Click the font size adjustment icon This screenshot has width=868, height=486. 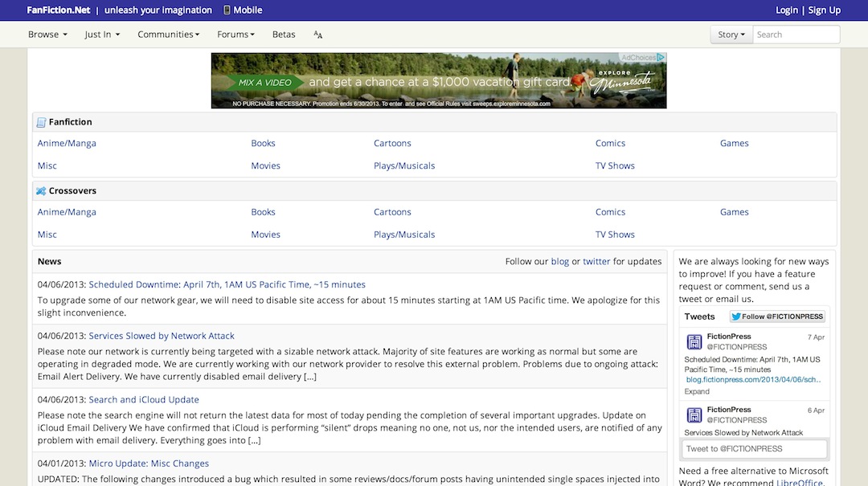317,35
